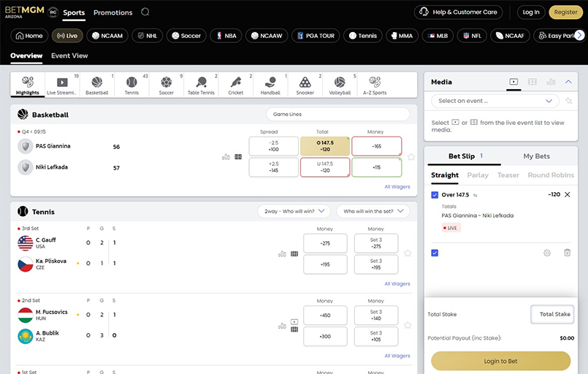Switch Media panel to video view icon
Viewport: 588px width, 374px height.
coord(513,82)
